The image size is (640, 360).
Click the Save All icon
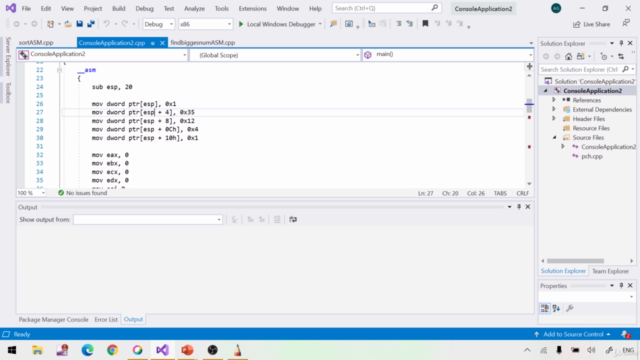pyautogui.click(x=91, y=24)
